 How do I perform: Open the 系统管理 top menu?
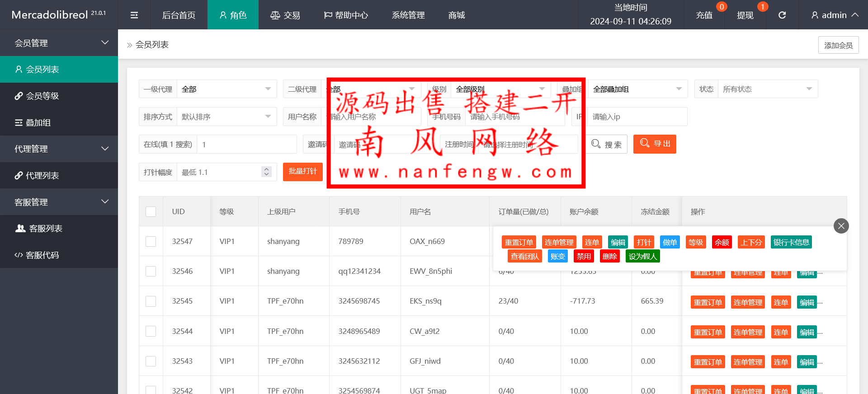click(408, 15)
